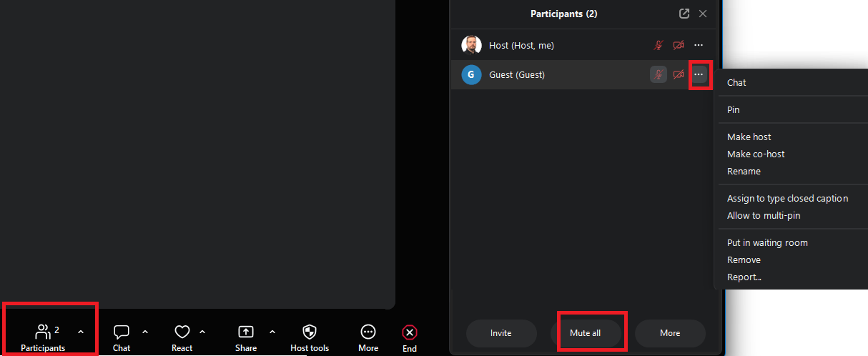Open Guest row's three-dot menu

click(699, 74)
